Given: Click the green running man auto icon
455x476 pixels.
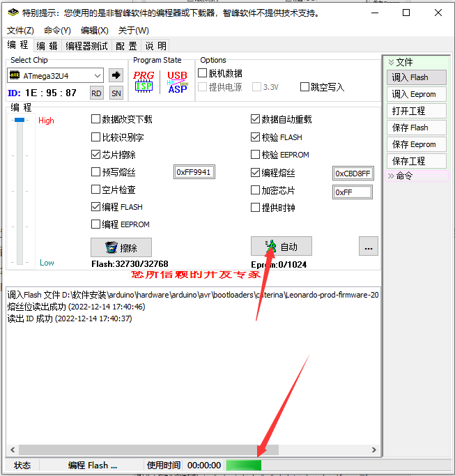Looking at the screenshot, I should coord(271,246).
